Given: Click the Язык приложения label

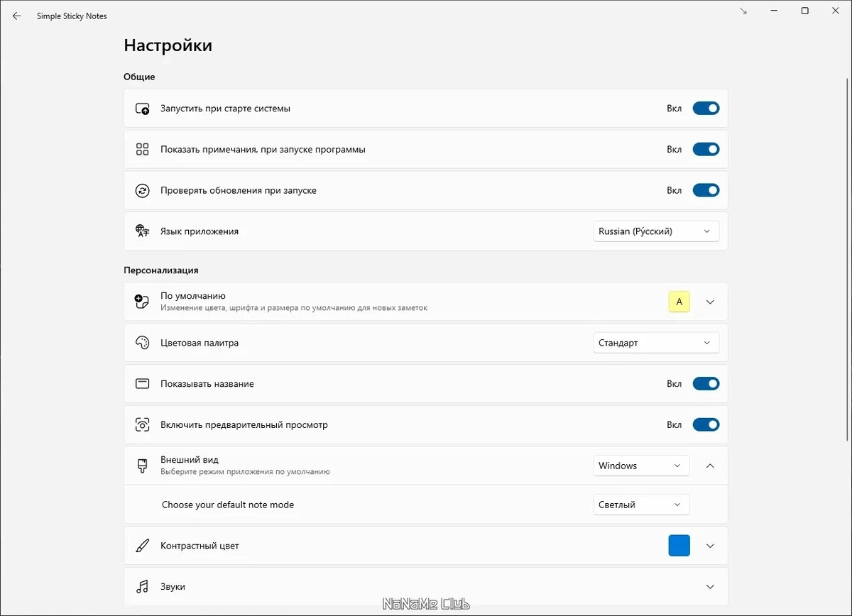Looking at the screenshot, I should point(200,231).
